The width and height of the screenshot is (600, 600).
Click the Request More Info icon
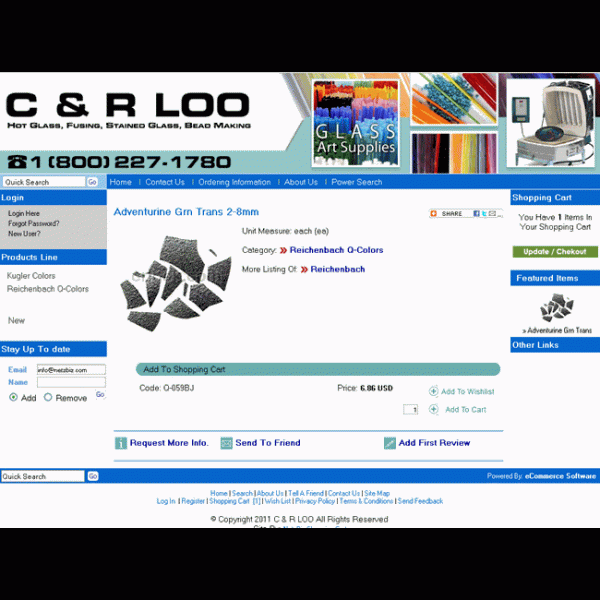[121, 443]
